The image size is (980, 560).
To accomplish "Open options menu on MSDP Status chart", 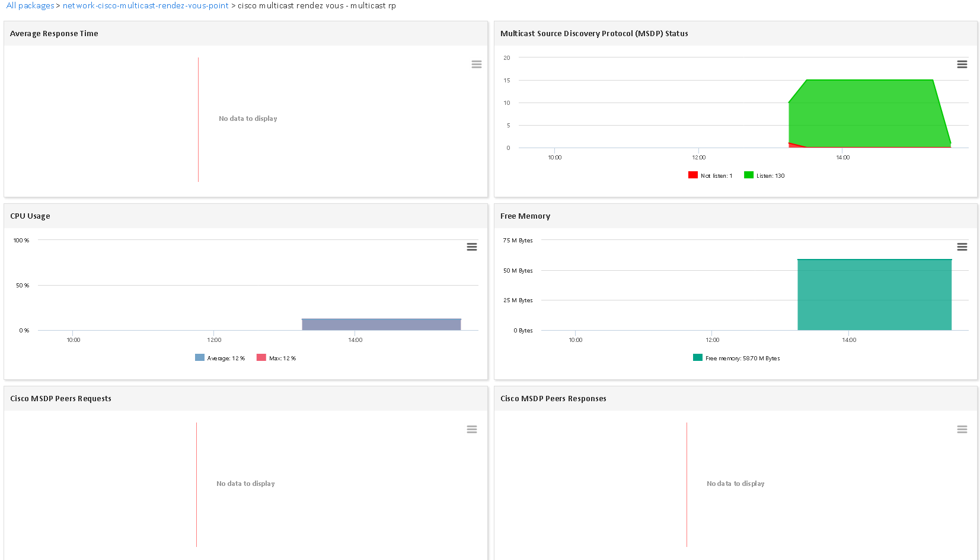I will 962,64.
